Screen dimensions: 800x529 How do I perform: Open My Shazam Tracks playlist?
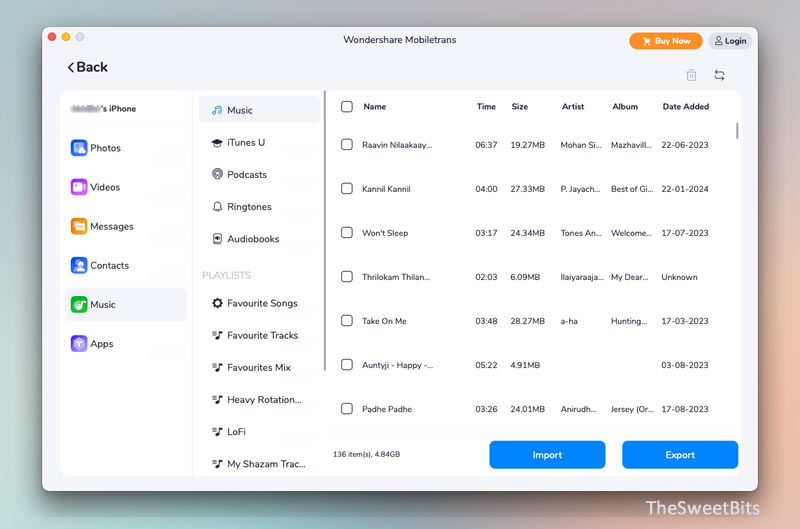(x=259, y=464)
